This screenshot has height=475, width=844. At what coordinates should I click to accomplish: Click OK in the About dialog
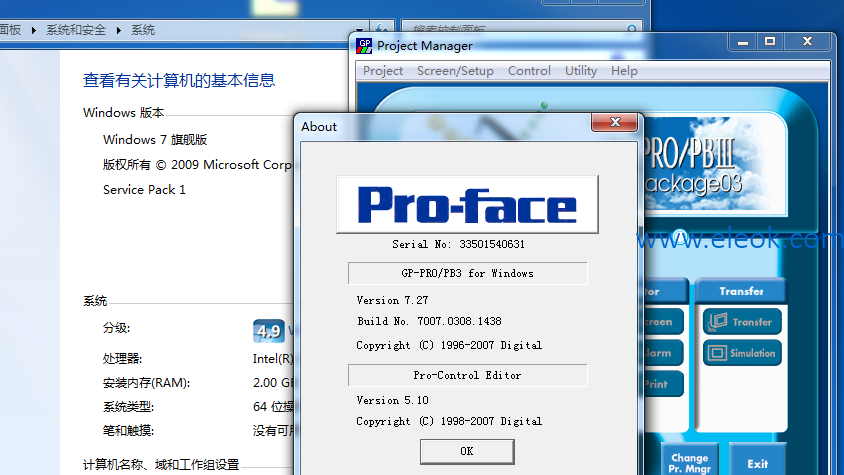click(x=467, y=451)
